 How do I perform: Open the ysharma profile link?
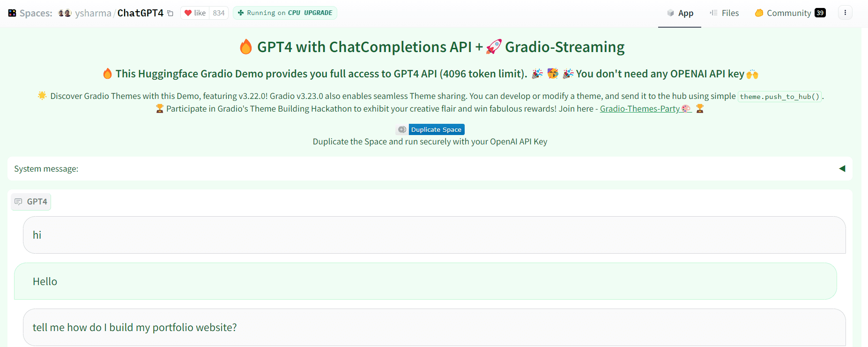(x=93, y=13)
